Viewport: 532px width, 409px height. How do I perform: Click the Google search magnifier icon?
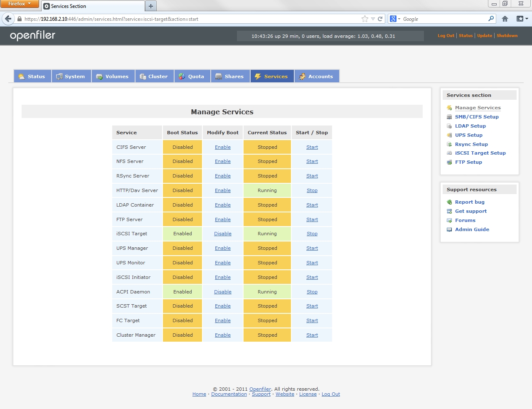(x=491, y=19)
